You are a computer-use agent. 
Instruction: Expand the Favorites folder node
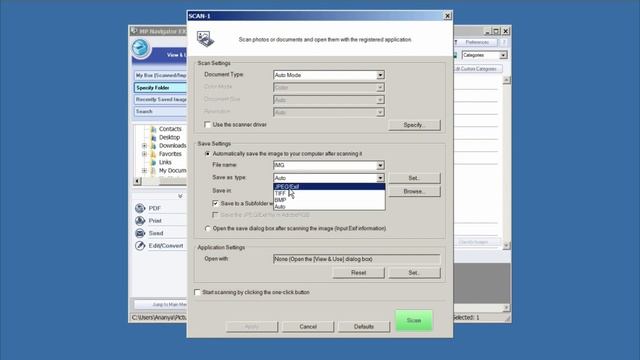click(144, 154)
